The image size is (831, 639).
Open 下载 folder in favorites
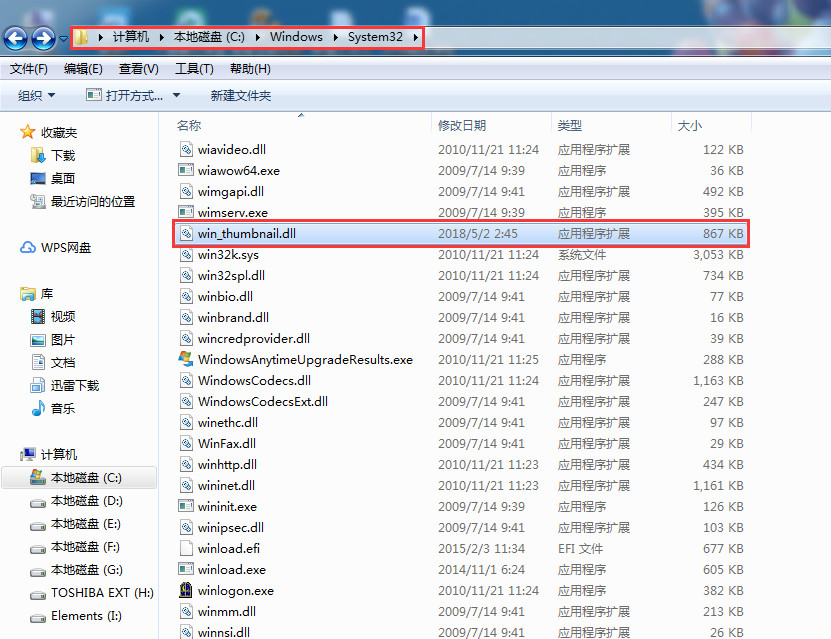coord(54,155)
